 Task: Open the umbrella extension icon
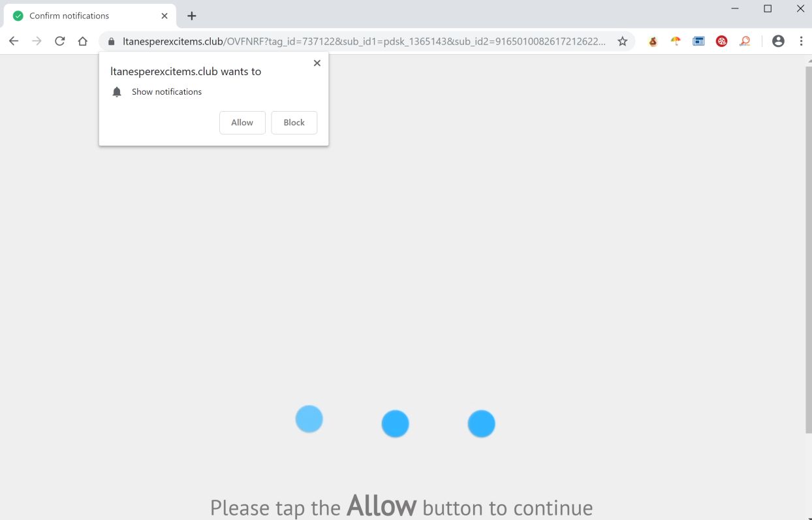[676, 41]
